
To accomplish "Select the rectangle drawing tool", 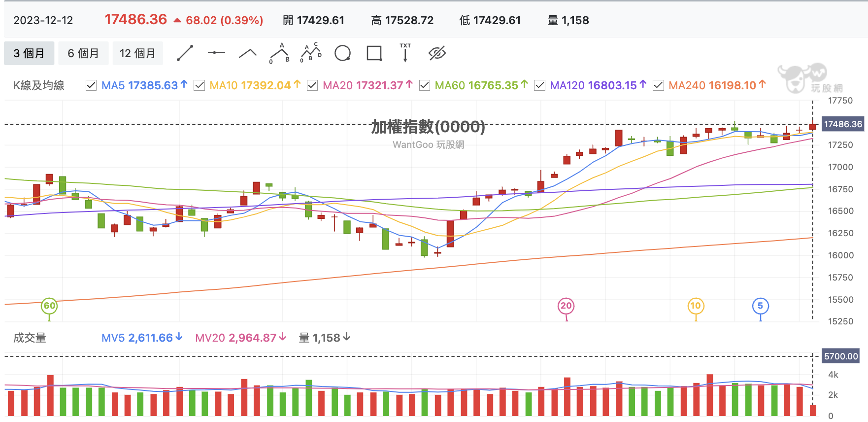I will 374,53.
